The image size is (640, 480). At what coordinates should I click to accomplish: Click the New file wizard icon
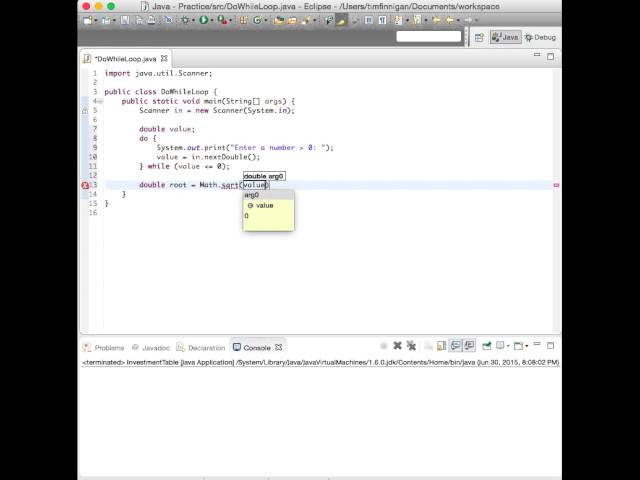click(87, 20)
